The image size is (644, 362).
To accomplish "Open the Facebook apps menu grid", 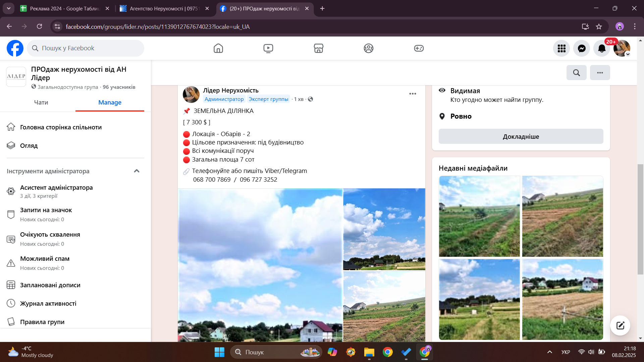I will pyautogui.click(x=561, y=48).
